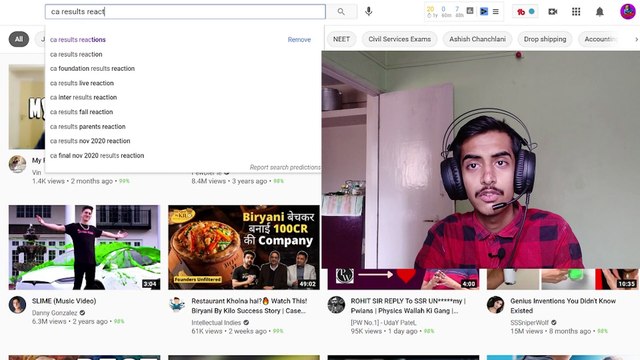The image size is (640, 360).
Task: Open SSSniperWolf channel name
Action: [529, 322]
